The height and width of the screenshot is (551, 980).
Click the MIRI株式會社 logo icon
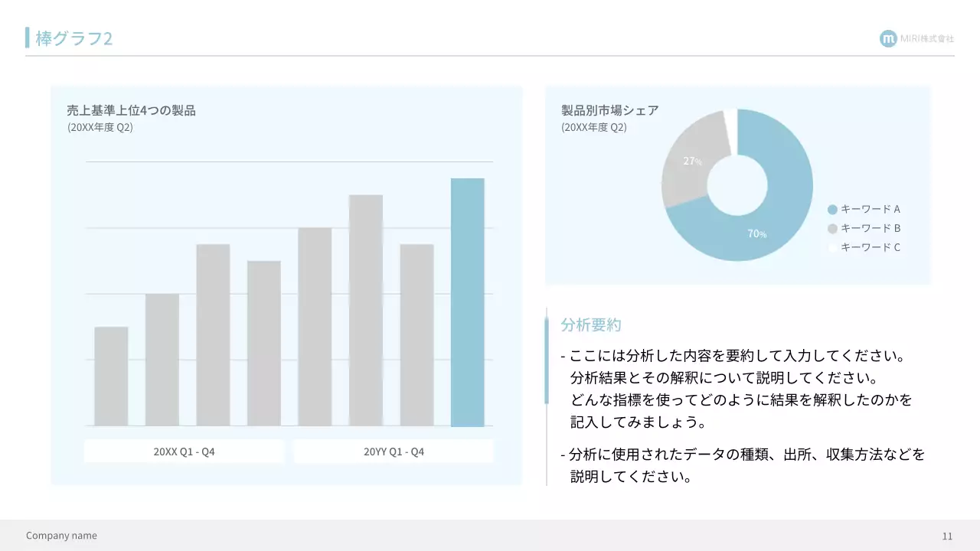coord(887,39)
